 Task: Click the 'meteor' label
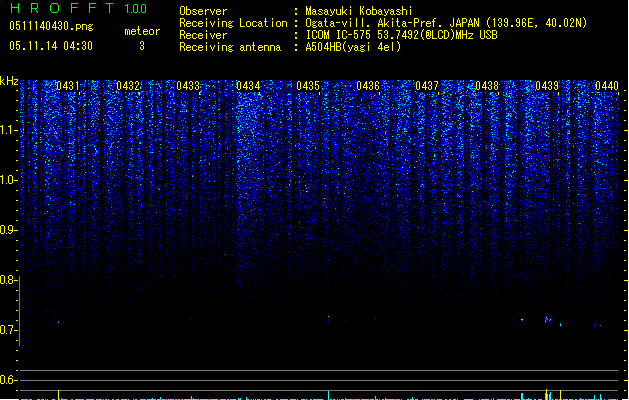(x=142, y=31)
